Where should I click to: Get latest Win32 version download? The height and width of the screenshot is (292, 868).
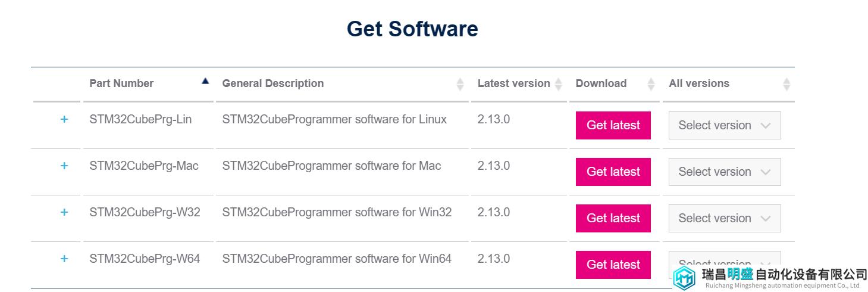point(613,218)
